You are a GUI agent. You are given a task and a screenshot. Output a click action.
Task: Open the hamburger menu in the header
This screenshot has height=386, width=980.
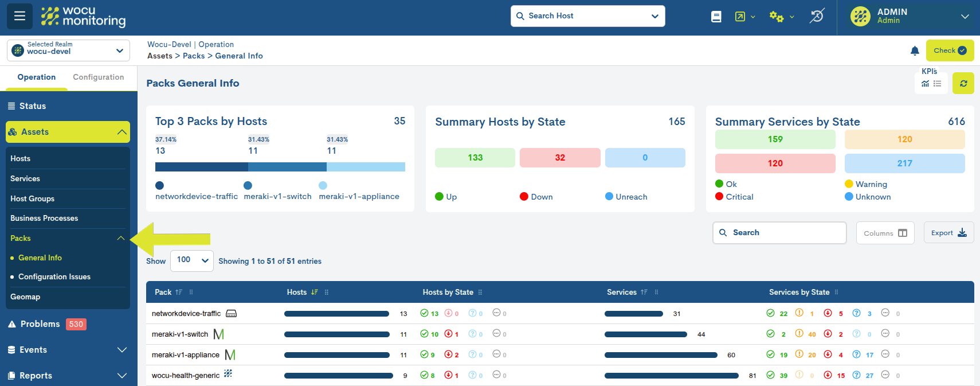pyautogui.click(x=19, y=16)
